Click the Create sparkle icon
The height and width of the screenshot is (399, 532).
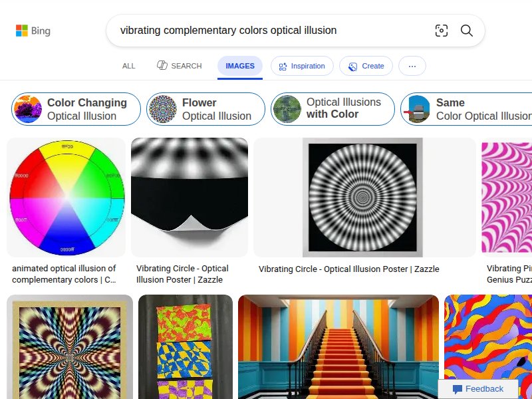[351, 66]
